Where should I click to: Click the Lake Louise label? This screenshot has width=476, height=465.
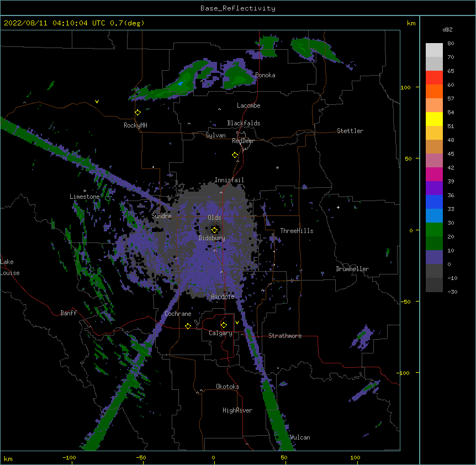tap(10, 267)
